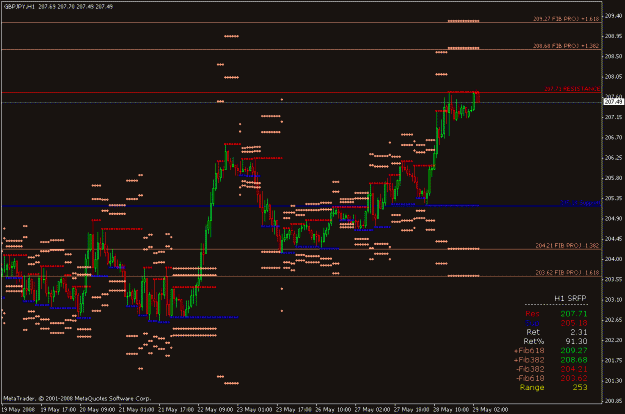The width and height of the screenshot is (625, 414).
Task: Click 28 May 10:00 on the time axis
Action: [451, 410]
